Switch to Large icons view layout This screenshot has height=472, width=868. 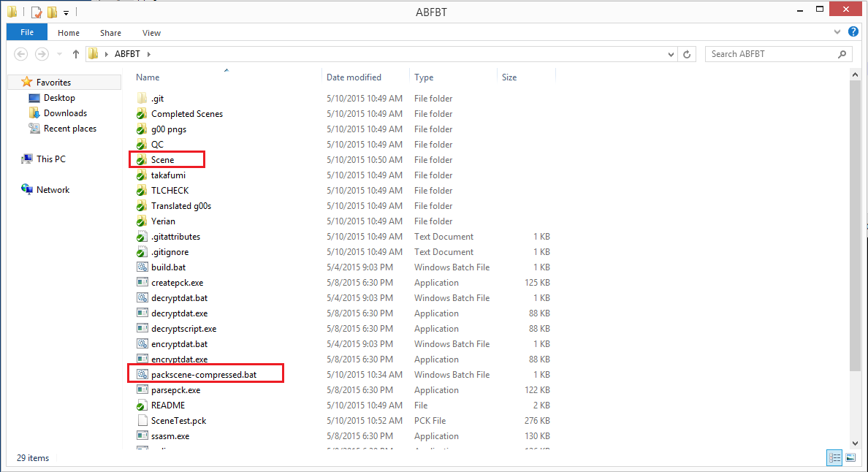coord(850,458)
